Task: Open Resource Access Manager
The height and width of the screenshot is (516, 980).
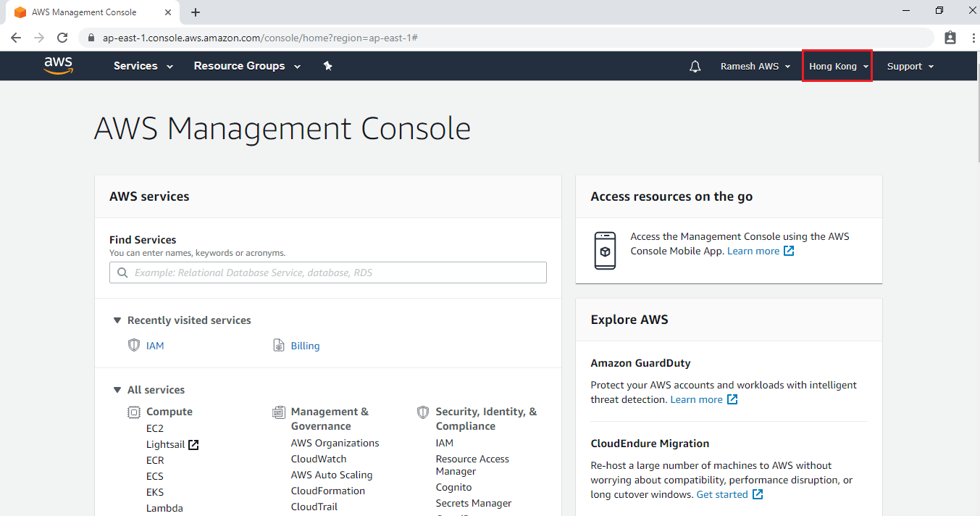Action: coord(472,465)
